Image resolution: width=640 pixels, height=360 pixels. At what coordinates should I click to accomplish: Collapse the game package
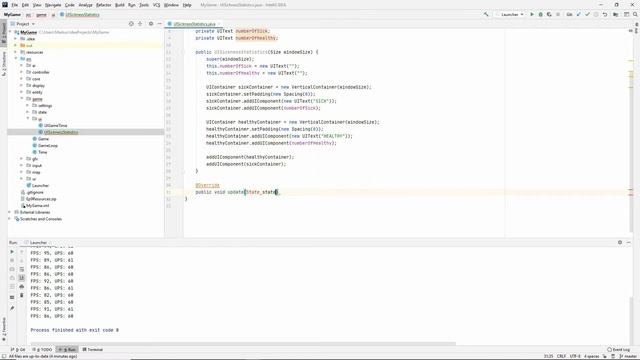coord(22,98)
